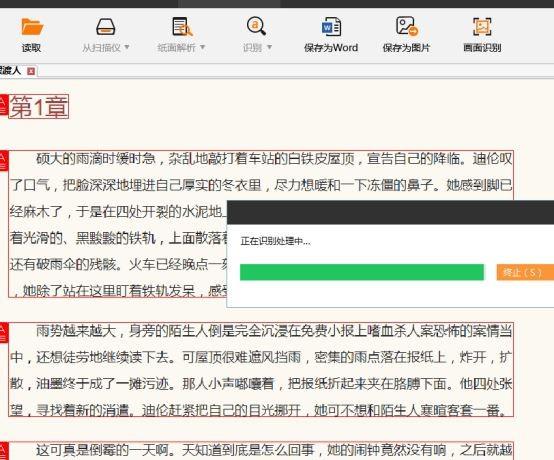Open the 从扫描仪 dropdown arrow
The height and width of the screenshot is (460, 554).
[127, 47]
